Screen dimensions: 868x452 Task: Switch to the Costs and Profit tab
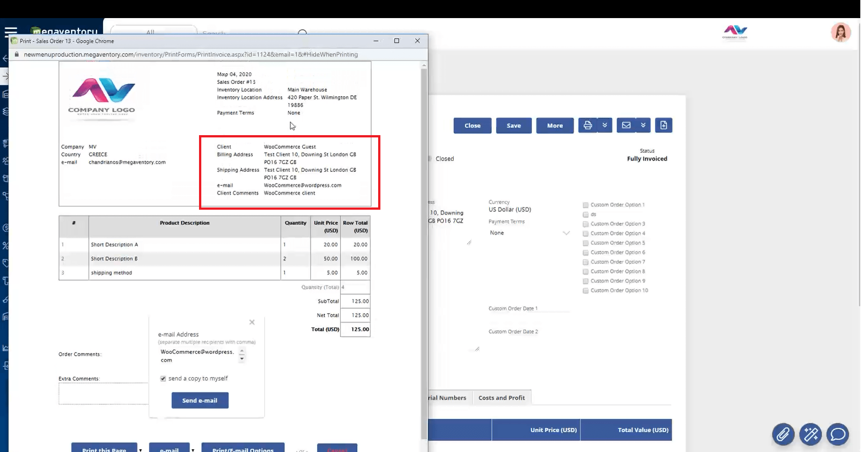[502, 398]
